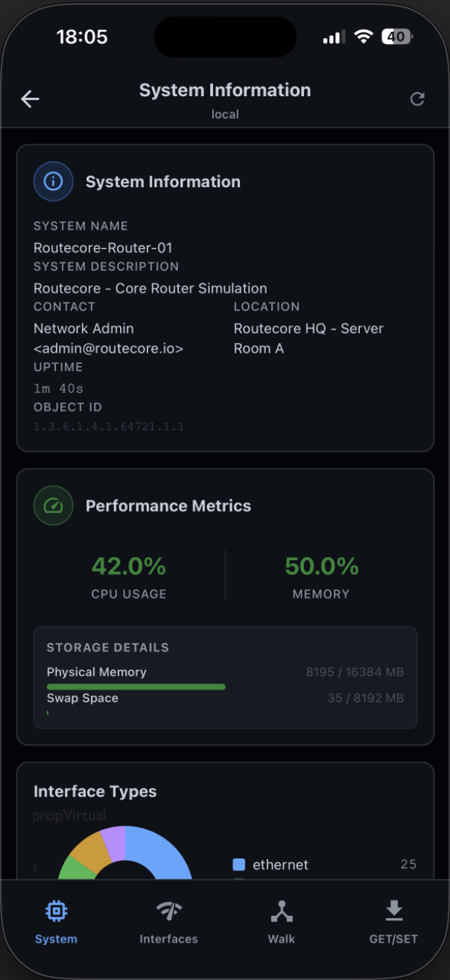Tap the antenna icon on the Interfaces tab
The image size is (450, 980).
(x=168, y=910)
